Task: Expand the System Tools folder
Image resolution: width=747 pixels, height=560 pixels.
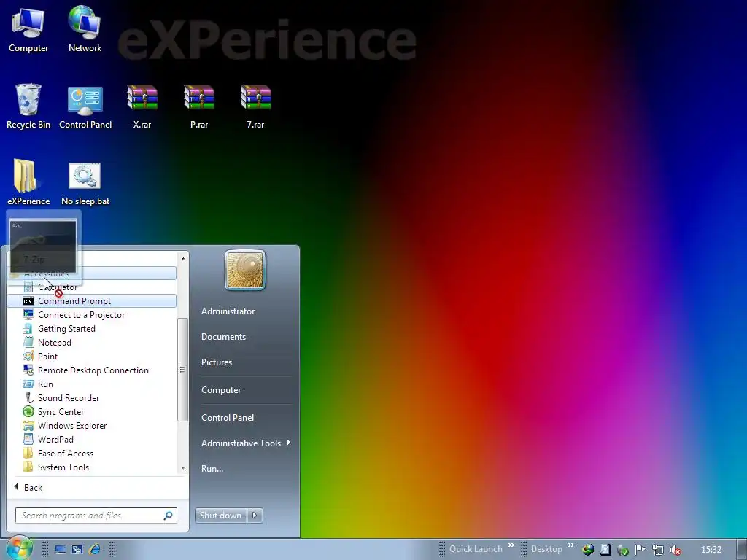Action: (x=91, y=467)
